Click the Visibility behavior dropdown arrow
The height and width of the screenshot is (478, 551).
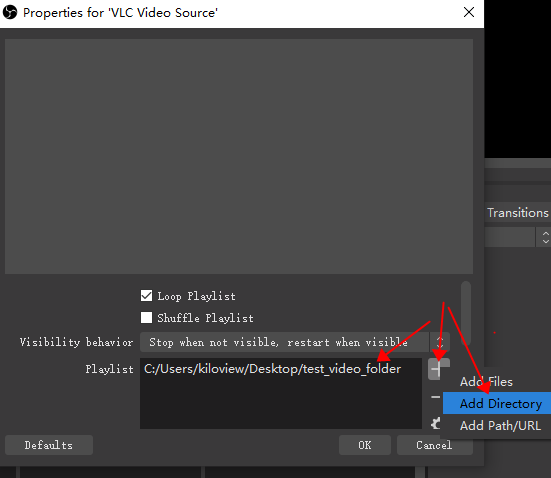[x=440, y=342]
